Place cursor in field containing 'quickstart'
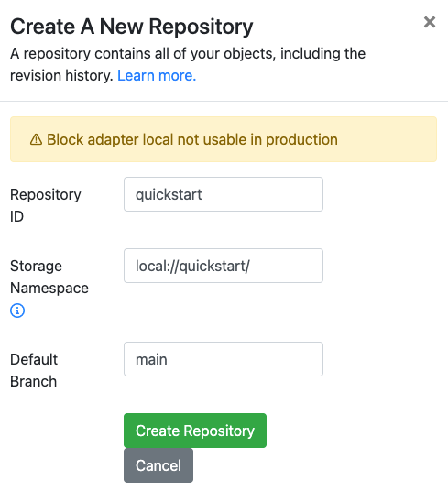Viewport: 448px width, 491px height. click(224, 194)
